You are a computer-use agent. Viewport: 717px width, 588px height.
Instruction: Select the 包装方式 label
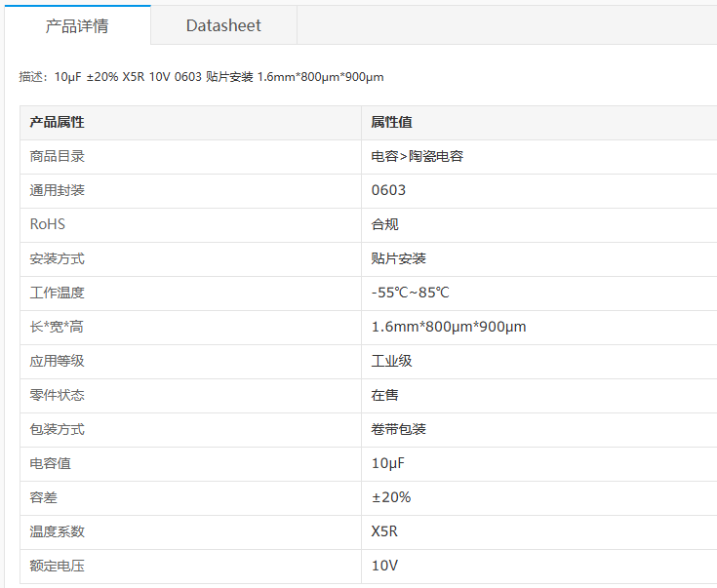pyautogui.click(x=58, y=429)
